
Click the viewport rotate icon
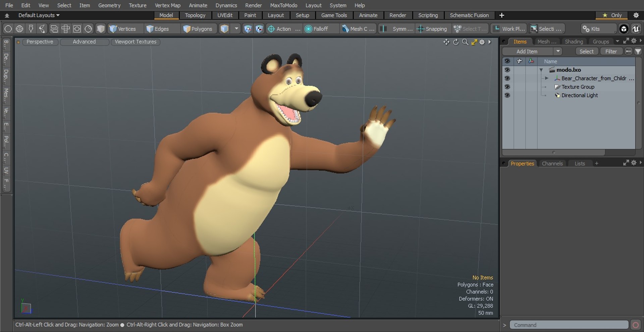click(x=455, y=42)
